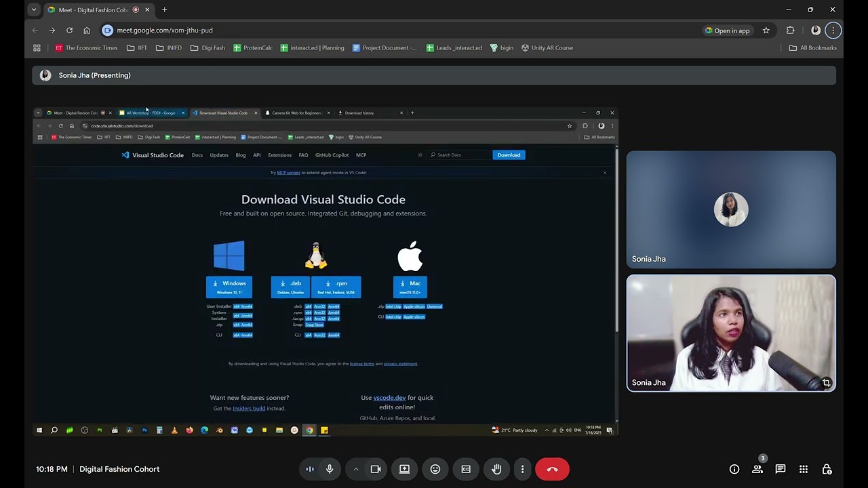The image size is (868, 488).
Task: Leave the call with the red button
Action: coord(552,469)
